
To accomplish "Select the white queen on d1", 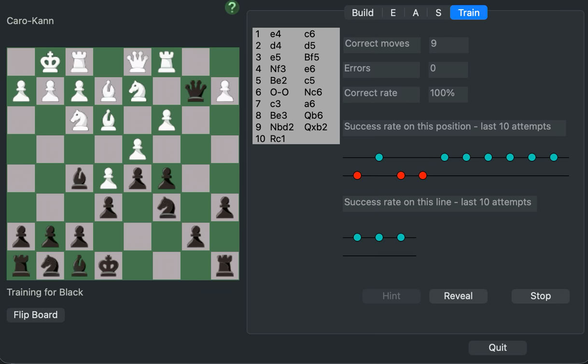I will coord(138,62).
